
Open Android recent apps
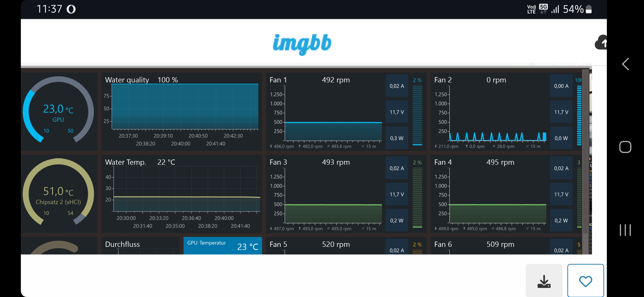[625, 230]
